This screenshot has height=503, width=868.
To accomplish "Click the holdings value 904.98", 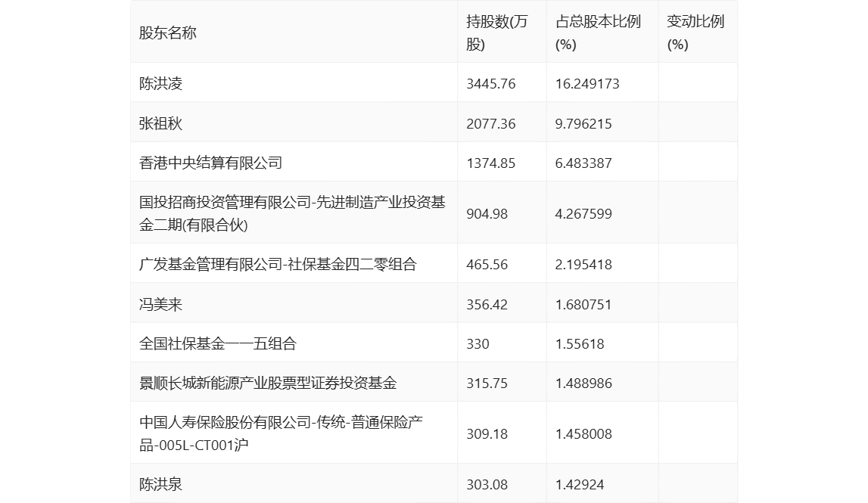I will 487,213.
